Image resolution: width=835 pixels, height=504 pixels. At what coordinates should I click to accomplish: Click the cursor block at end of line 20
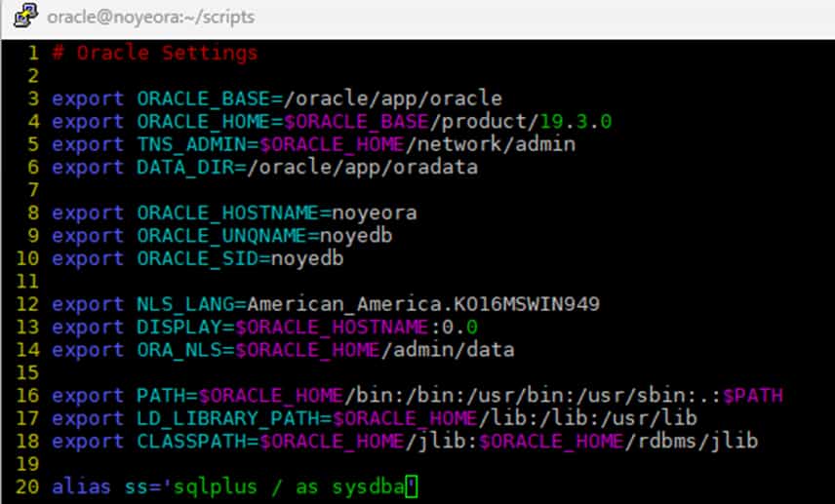[x=411, y=487]
